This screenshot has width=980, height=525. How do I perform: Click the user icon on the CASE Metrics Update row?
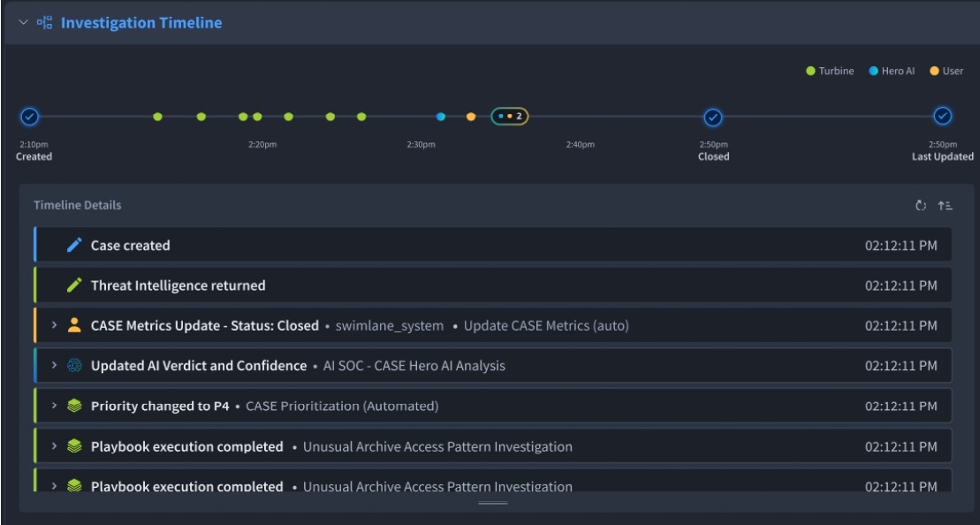point(74,325)
